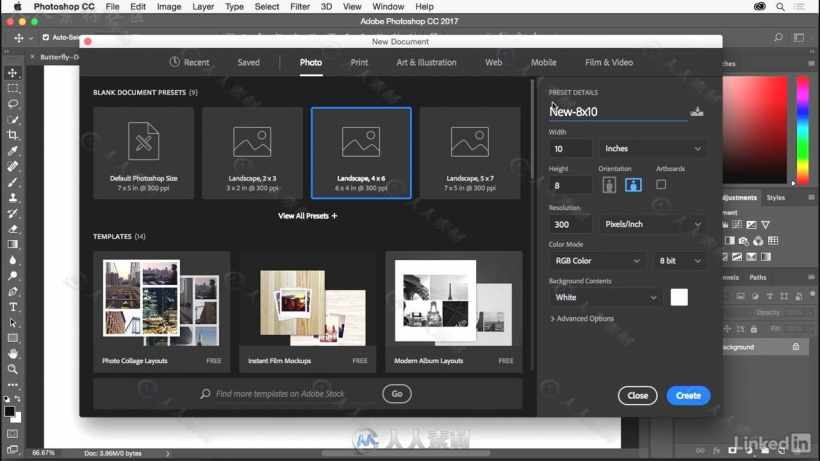Select the Brush tool

(13, 182)
